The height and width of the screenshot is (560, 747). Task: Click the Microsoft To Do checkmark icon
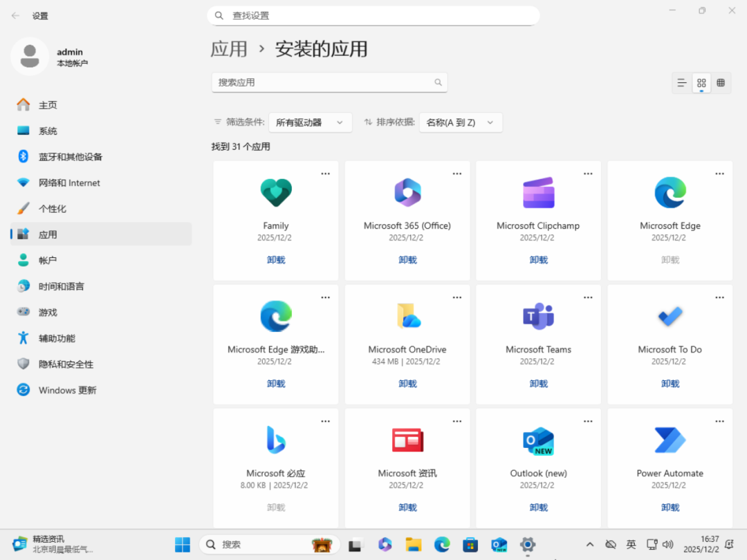click(x=670, y=316)
